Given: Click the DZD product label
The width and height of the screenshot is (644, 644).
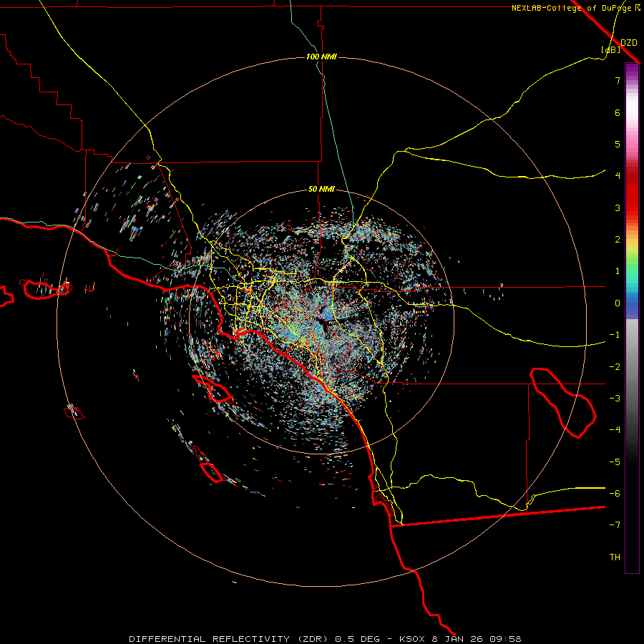Looking at the screenshot, I should pyautogui.click(x=628, y=42).
